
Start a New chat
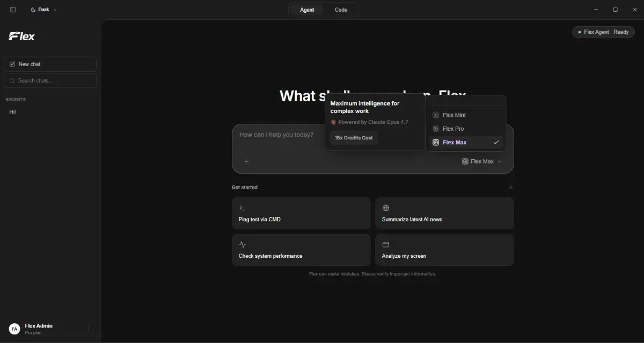pos(50,64)
